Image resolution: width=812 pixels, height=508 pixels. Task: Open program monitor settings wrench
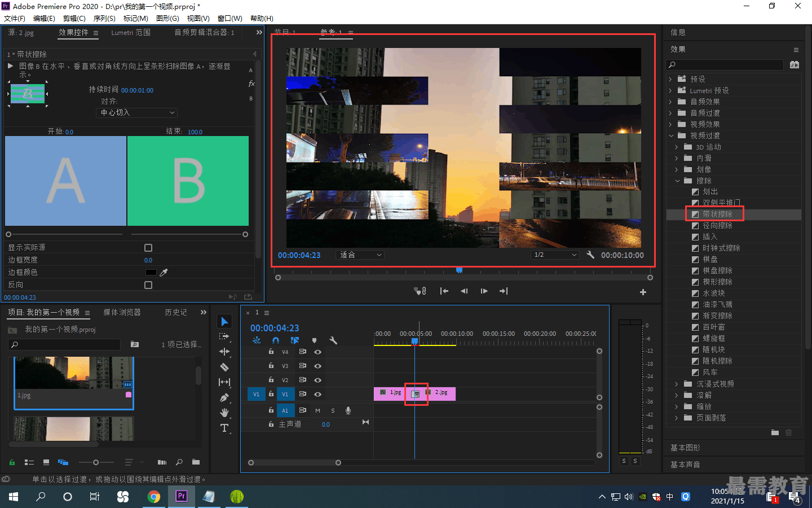[x=590, y=255]
